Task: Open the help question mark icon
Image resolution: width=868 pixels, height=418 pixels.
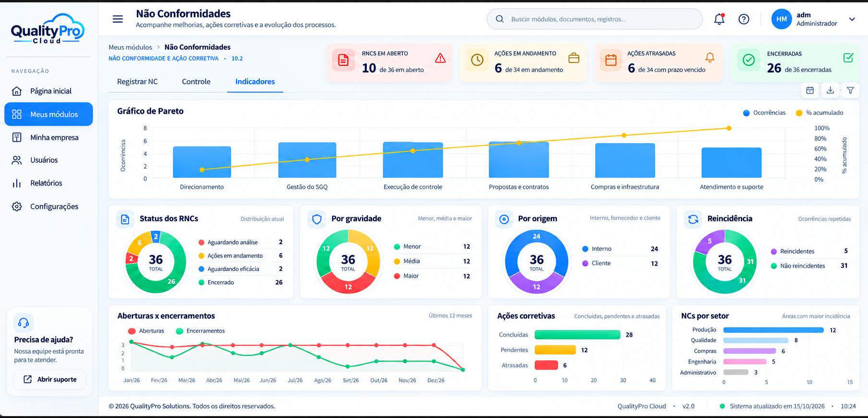Action: coord(744,19)
